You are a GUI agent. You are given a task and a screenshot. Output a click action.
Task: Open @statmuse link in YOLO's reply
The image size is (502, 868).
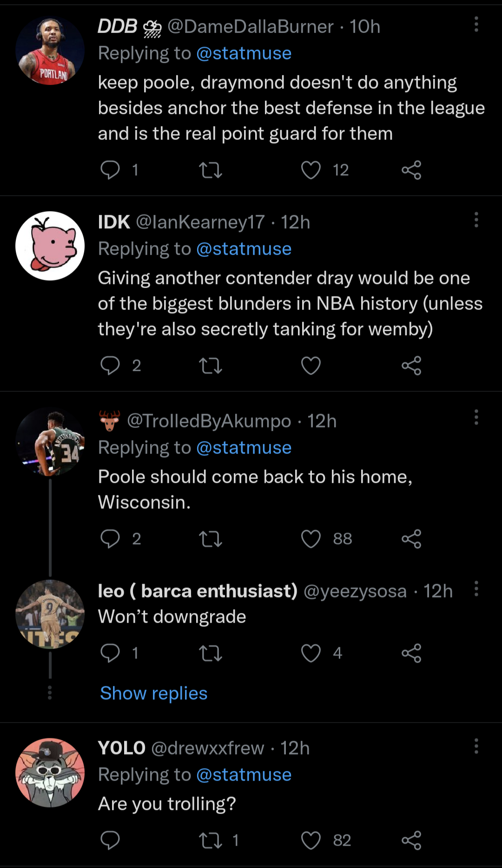tap(244, 775)
